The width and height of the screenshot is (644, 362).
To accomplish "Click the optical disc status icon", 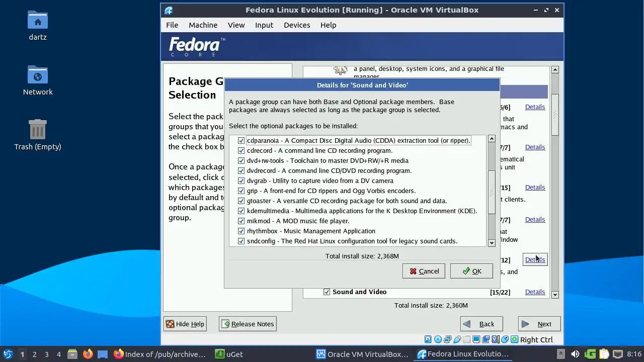I will (x=438, y=339).
